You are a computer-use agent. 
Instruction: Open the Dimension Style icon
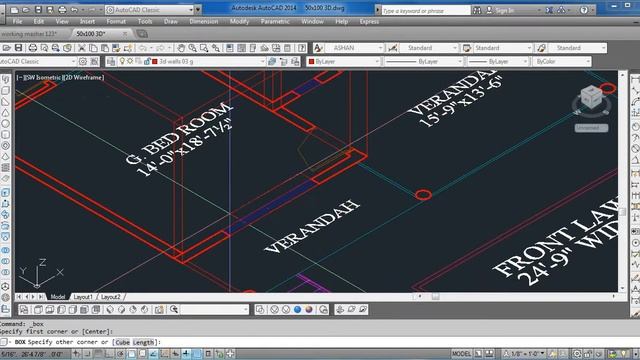[393, 48]
